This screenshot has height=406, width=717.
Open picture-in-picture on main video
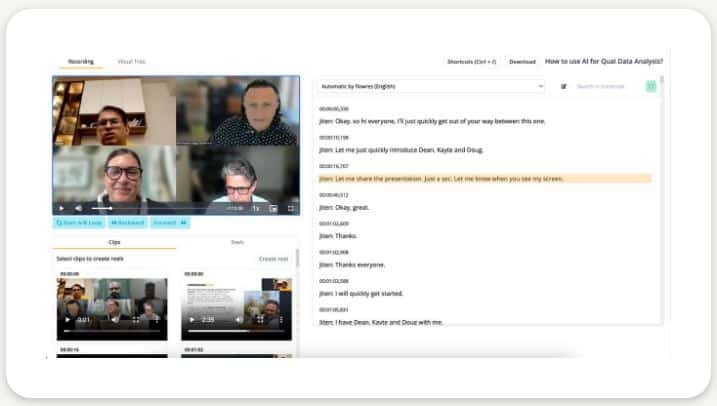(x=273, y=208)
